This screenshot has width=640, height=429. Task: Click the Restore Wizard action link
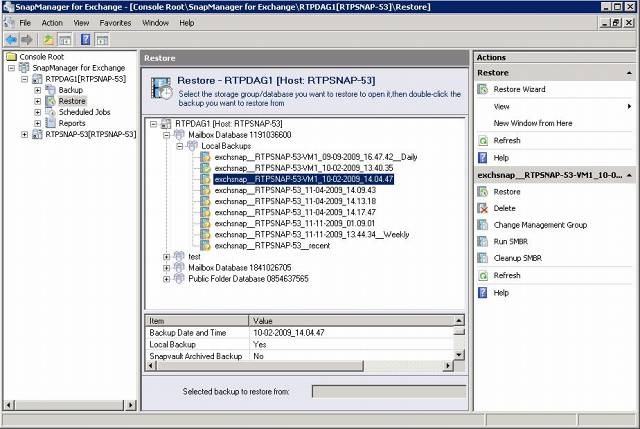pyautogui.click(x=519, y=89)
